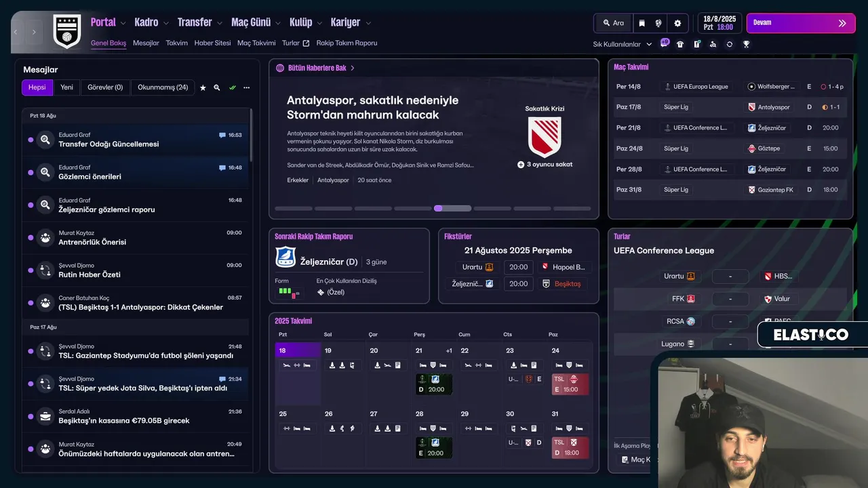The image size is (868, 488).
Task: Click the globe icon beside Bütün Haberlere Bak
Action: click(280, 68)
